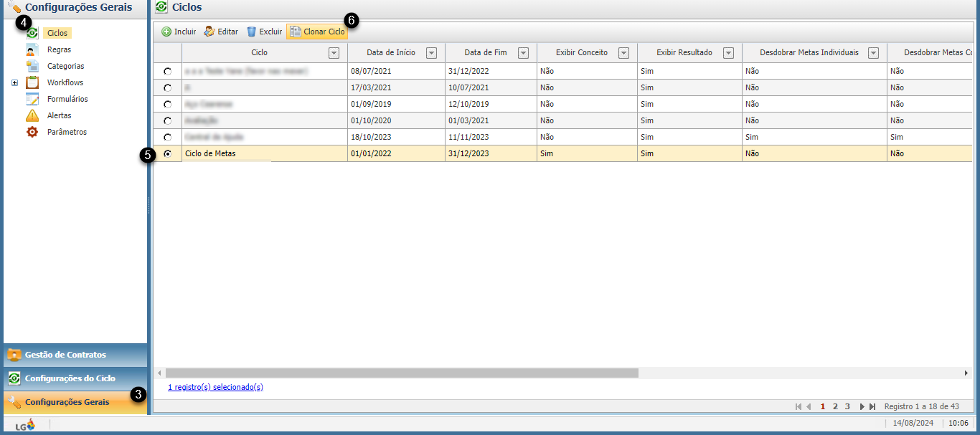The width and height of the screenshot is (980, 435).
Task: Click the Alertas warning triangle icon
Action: pyautogui.click(x=32, y=115)
